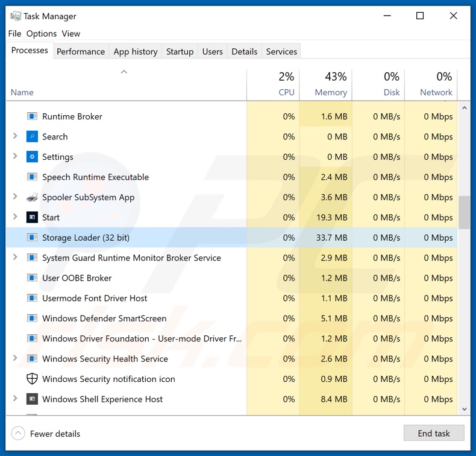Sort by the CPU column header
The width and height of the screenshot is (476, 456).
pos(273,85)
